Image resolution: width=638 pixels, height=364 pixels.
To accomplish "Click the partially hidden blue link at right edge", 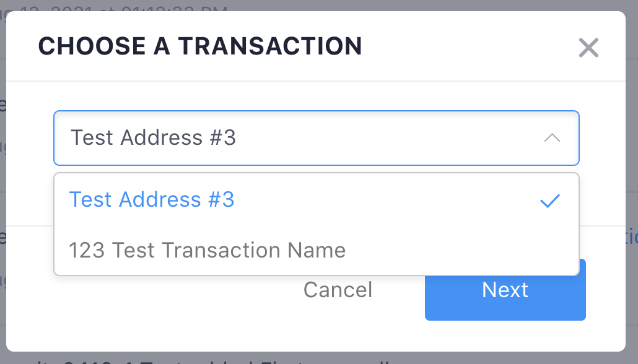I will (632, 236).
